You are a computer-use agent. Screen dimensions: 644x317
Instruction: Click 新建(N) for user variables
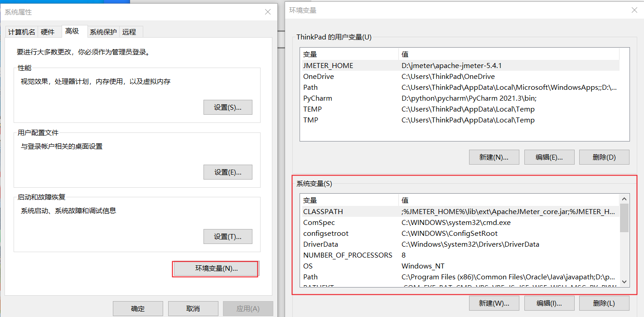pos(494,157)
